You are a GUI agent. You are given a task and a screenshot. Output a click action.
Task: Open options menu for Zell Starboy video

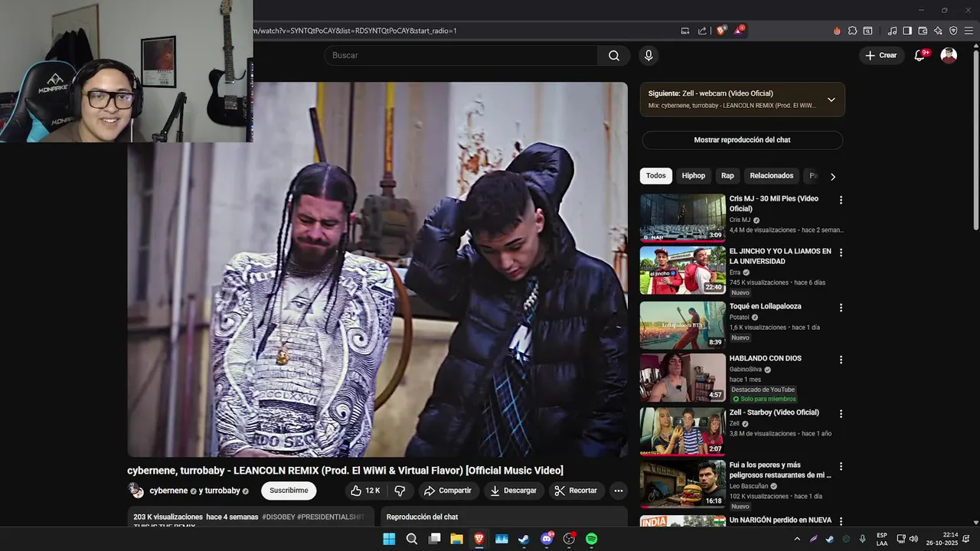[x=841, y=414]
